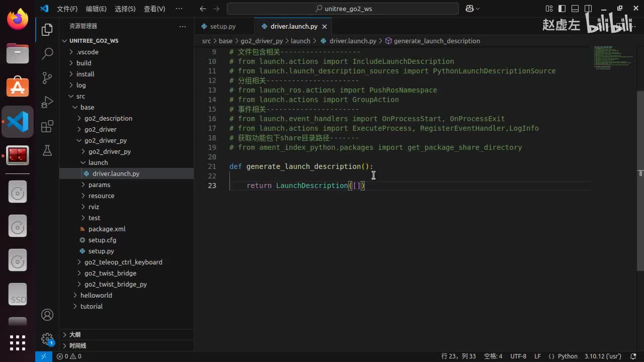The width and height of the screenshot is (644, 362).
Task: Open the 查看(V) menu
Action: 154,9
